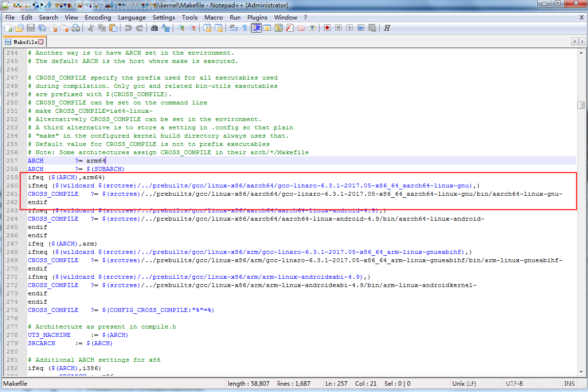This screenshot has height=392, width=588.
Task: Click the scrollbar down arrow
Action: coord(581,372)
